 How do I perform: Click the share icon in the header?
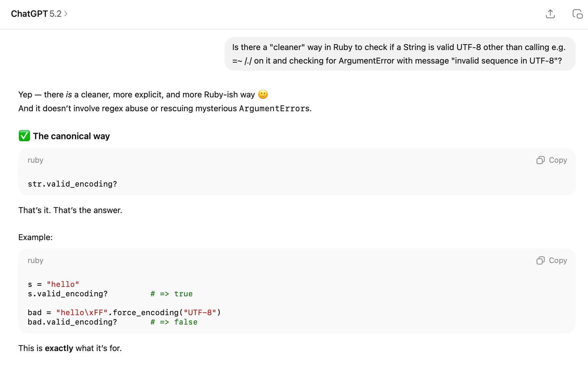(x=550, y=14)
